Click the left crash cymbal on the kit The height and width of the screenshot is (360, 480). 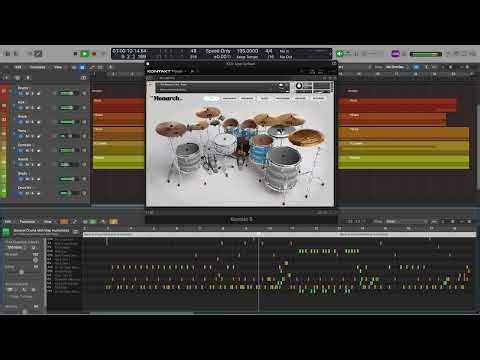(170, 128)
